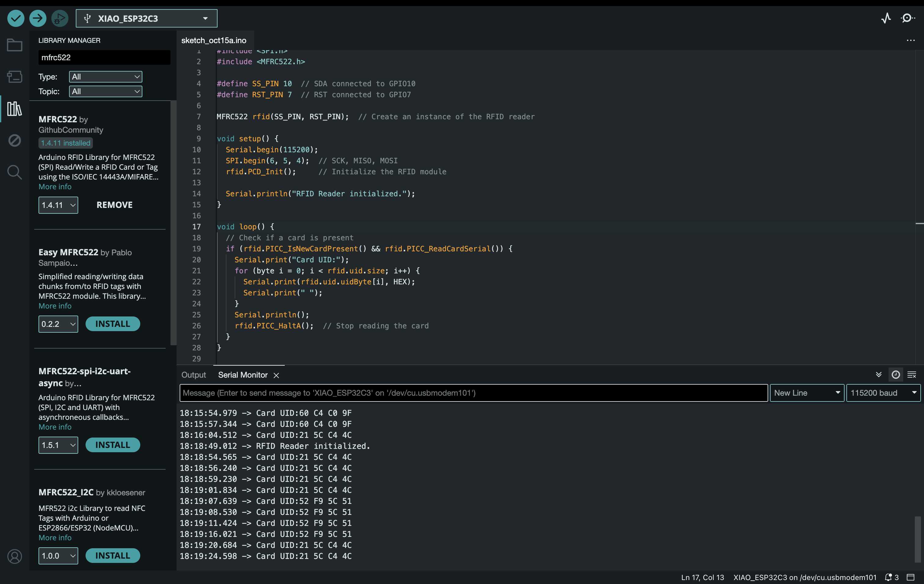Open the Debug sidebar icon

coord(15,140)
